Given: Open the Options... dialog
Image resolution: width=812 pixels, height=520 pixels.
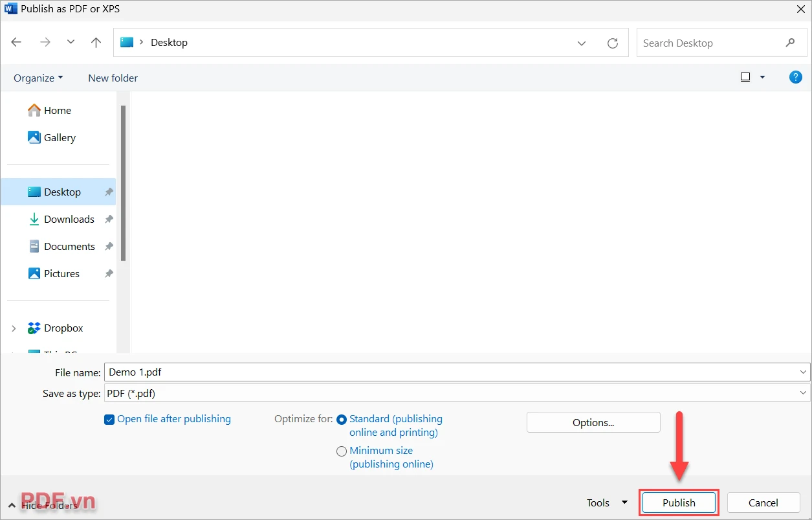Looking at the screenshot, I should pyautogui.click(x=593, y=422).
